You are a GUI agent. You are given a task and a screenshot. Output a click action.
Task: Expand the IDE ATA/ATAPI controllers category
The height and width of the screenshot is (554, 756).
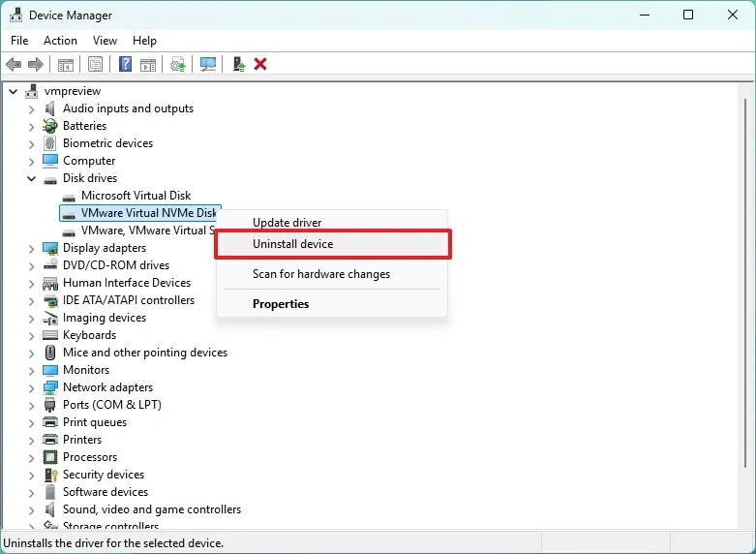tap(31, 300)
